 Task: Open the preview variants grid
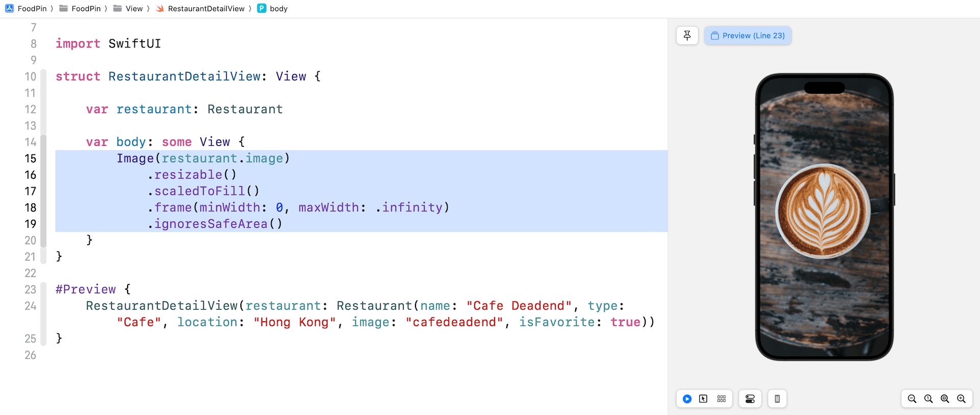click(x=721, y=399)
